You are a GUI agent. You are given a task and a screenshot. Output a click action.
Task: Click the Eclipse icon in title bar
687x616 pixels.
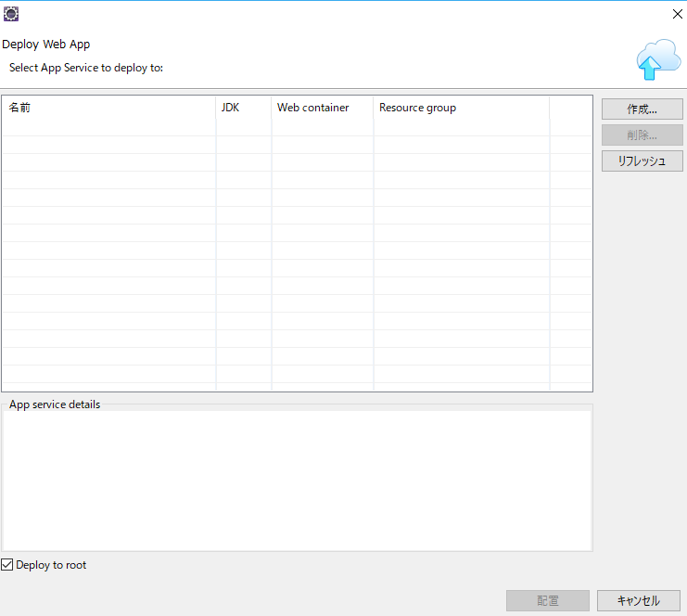click(x=11, y=14)
